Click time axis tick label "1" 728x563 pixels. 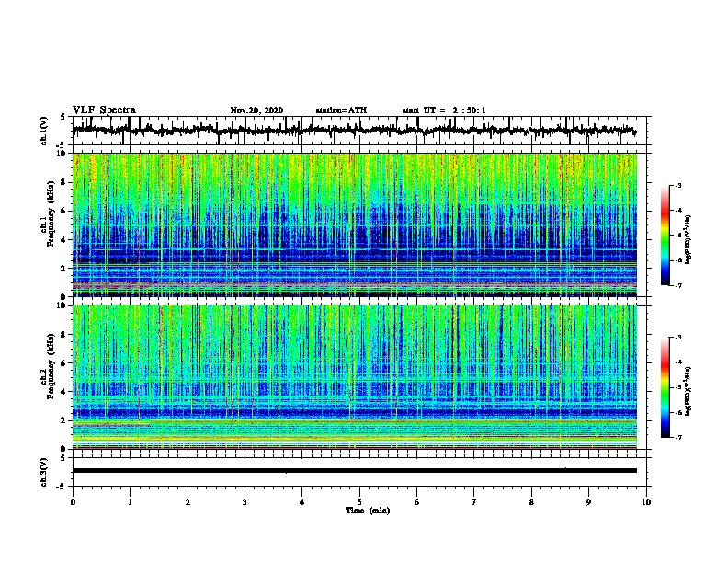[x=130, y=502]
